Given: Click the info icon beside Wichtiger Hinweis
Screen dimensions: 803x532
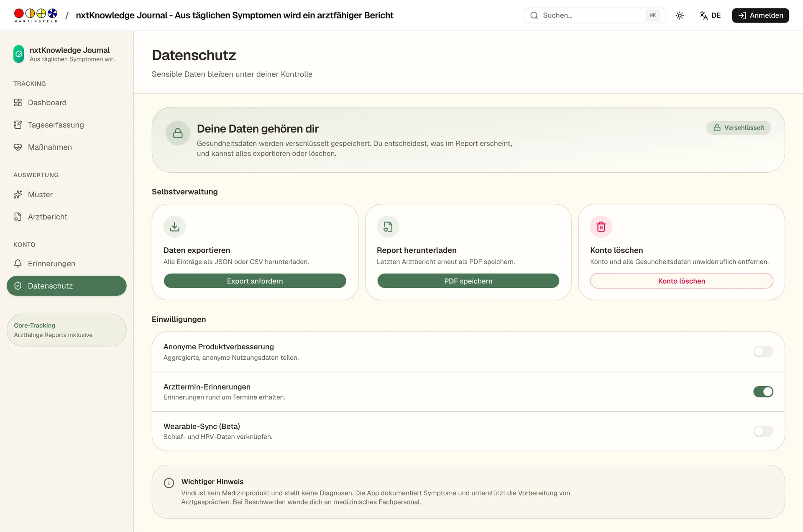Looking at the screenshot, I should 169,483.
